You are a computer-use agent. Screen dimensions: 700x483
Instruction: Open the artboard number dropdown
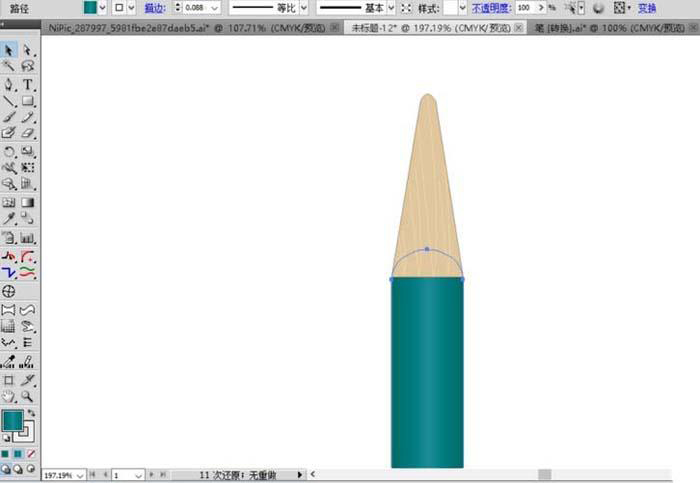pos(138,476)
